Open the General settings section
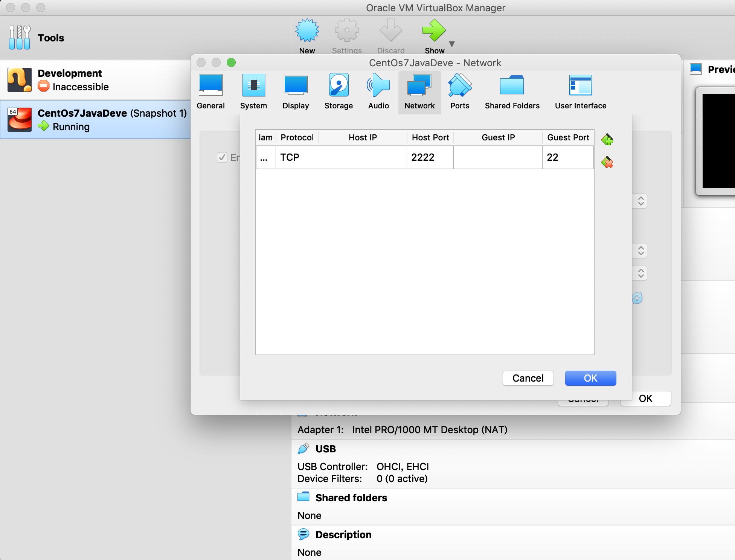 [210, 92]
